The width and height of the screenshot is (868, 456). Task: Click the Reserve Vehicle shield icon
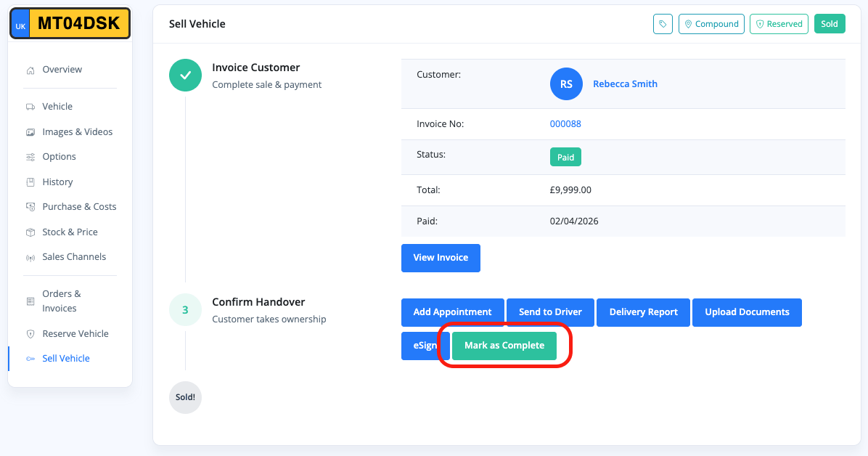30,334
